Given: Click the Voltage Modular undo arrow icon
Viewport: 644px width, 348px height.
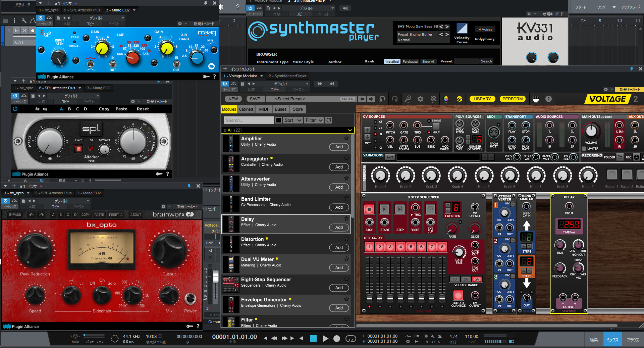Looking at the screenshot, I should 382,99.
